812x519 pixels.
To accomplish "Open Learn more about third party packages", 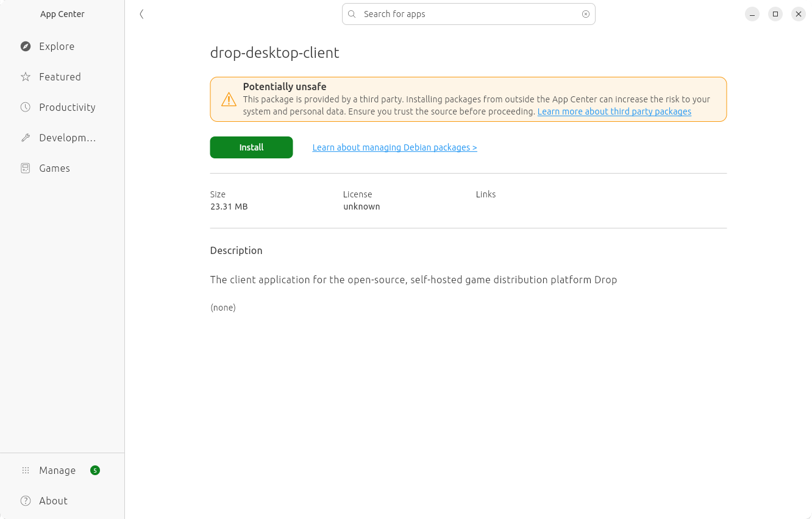I will coord(614,111).
